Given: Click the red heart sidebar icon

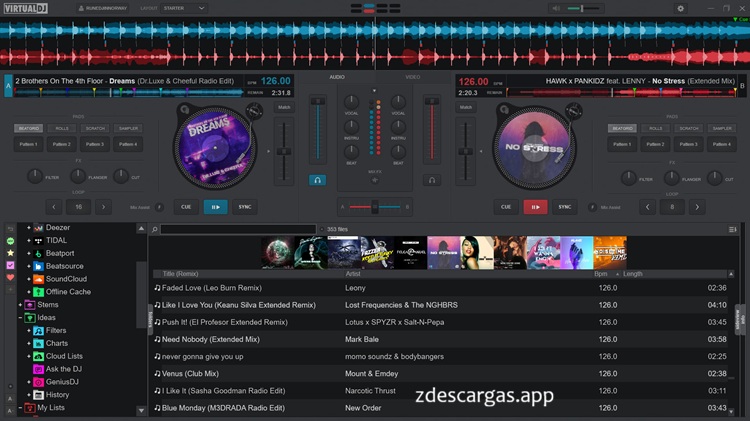Looking at the screenshot, I should pyautogui.click(x=10, y=277).
